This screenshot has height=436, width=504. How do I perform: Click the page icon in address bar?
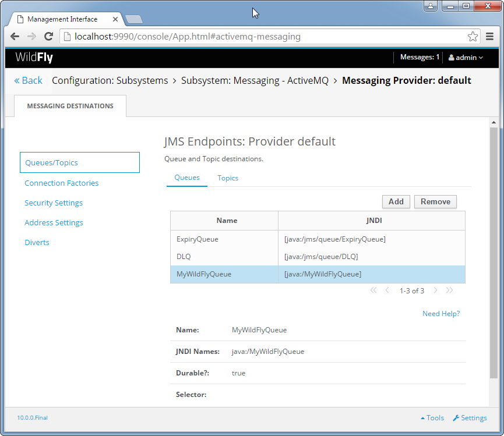point(67,37)
